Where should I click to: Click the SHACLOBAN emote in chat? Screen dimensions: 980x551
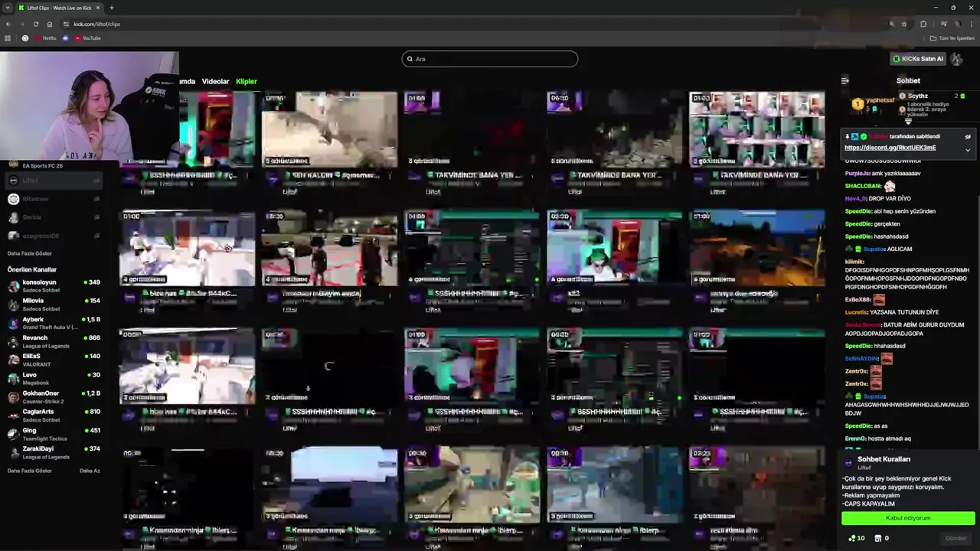point(890,186)
